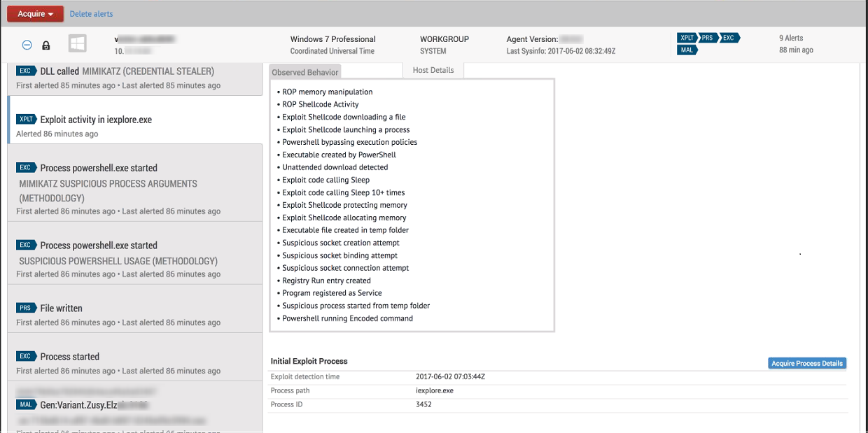Click the Windows OS logo icon
868x433 pixels.
click(77, 45)
